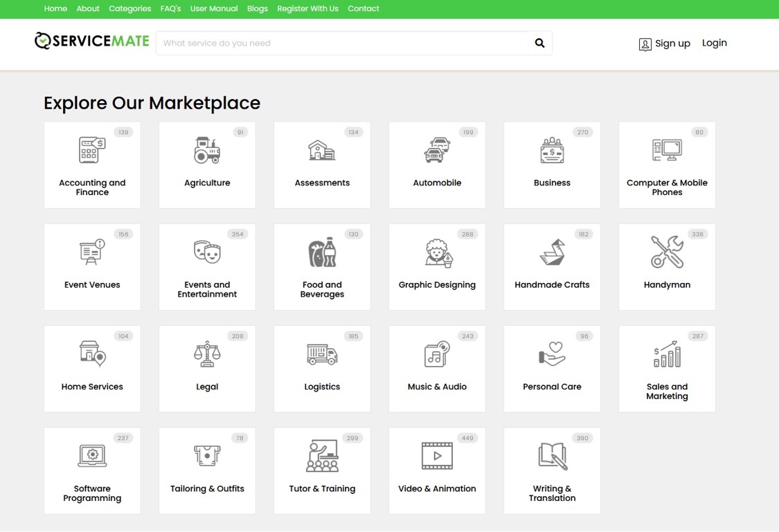Open the Tutor & Training category card
Screen dimensions: 779x532
322,470
